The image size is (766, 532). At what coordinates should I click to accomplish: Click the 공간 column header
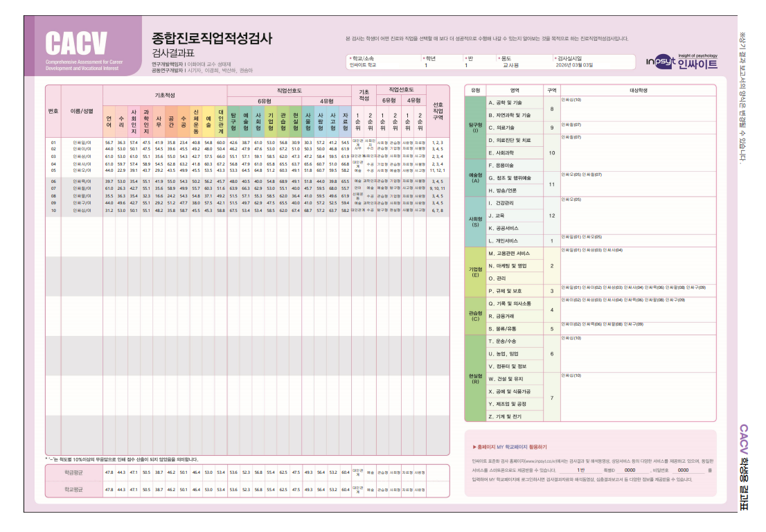point(171,122)
